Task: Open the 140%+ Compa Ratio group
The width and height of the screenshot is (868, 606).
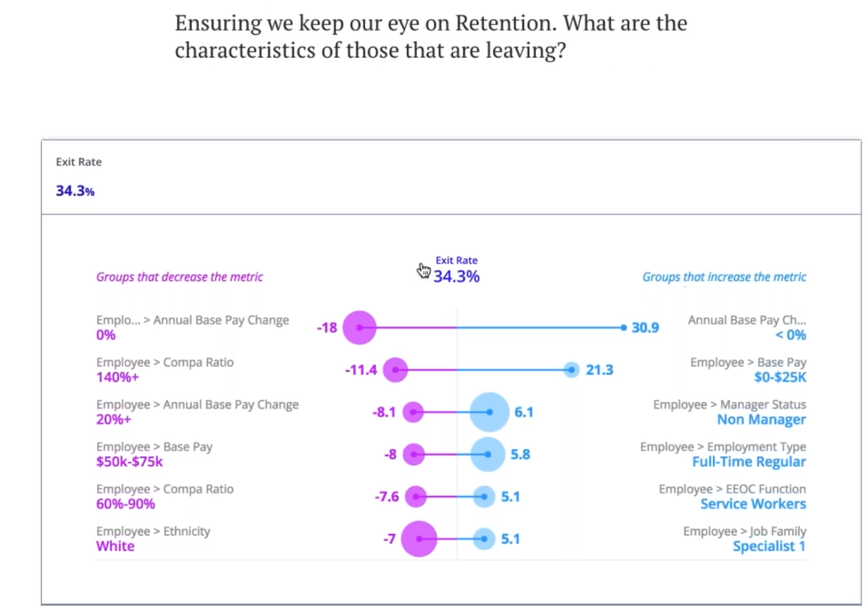Action: [x=118, y=377]
